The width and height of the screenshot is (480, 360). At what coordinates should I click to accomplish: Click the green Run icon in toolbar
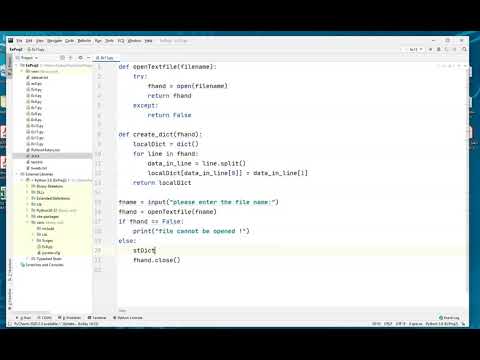(x=431, y=49)
